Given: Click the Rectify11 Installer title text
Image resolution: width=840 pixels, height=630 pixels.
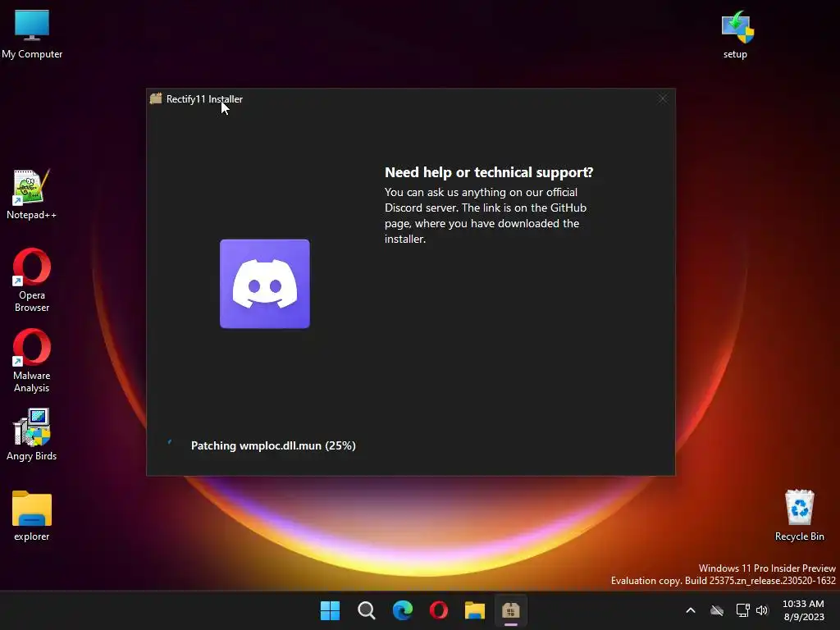Looking at the screenshot, I should (x=204, y=98).
